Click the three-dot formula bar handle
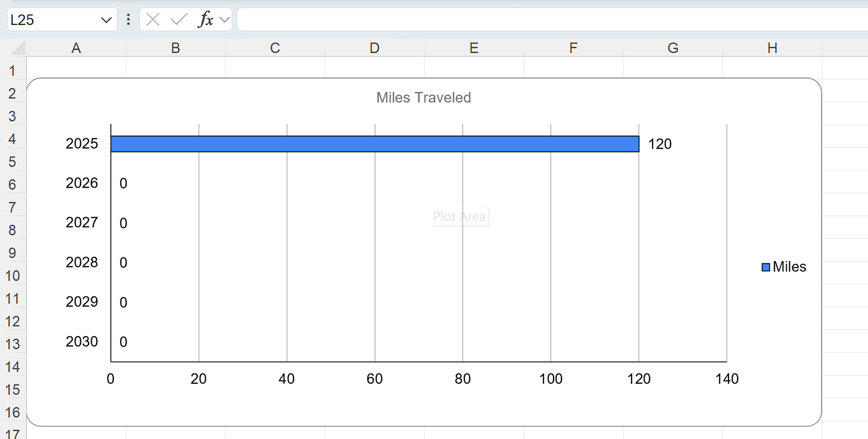 point(128,19)
